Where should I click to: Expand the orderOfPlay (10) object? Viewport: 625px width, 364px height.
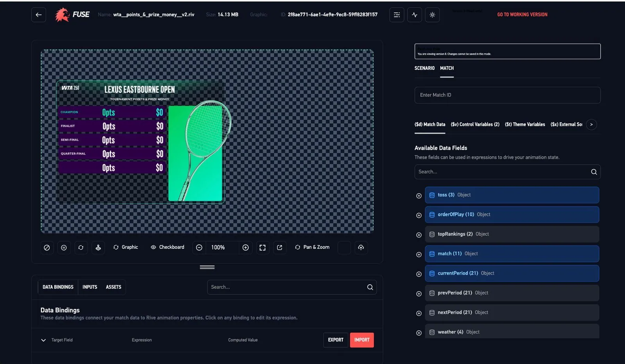pos(419,215)
